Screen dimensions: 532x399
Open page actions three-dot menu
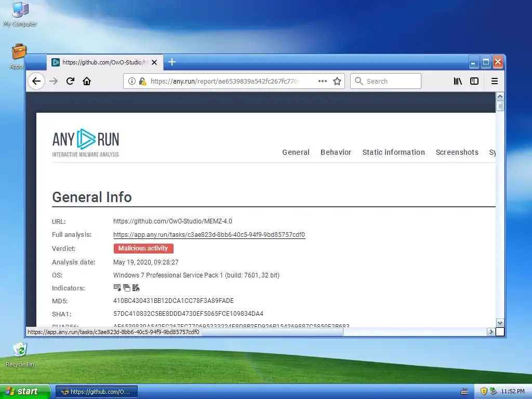point(322,81)
